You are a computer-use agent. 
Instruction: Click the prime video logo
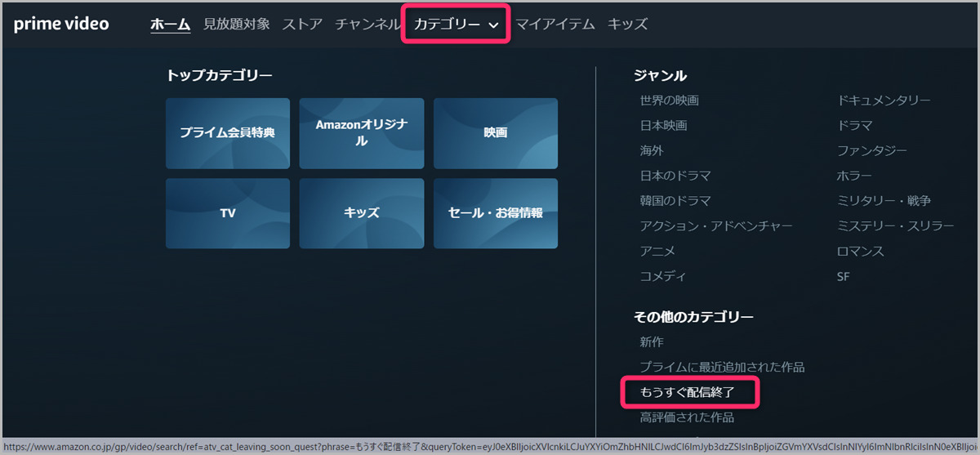click(x=61, y=24)
